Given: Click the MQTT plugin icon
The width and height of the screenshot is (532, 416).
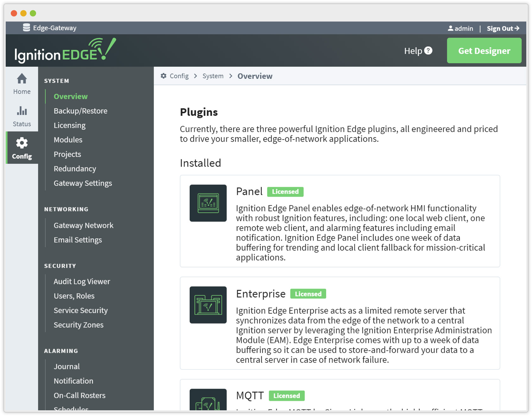Looking at the screenshot, I should pos(208,400).
